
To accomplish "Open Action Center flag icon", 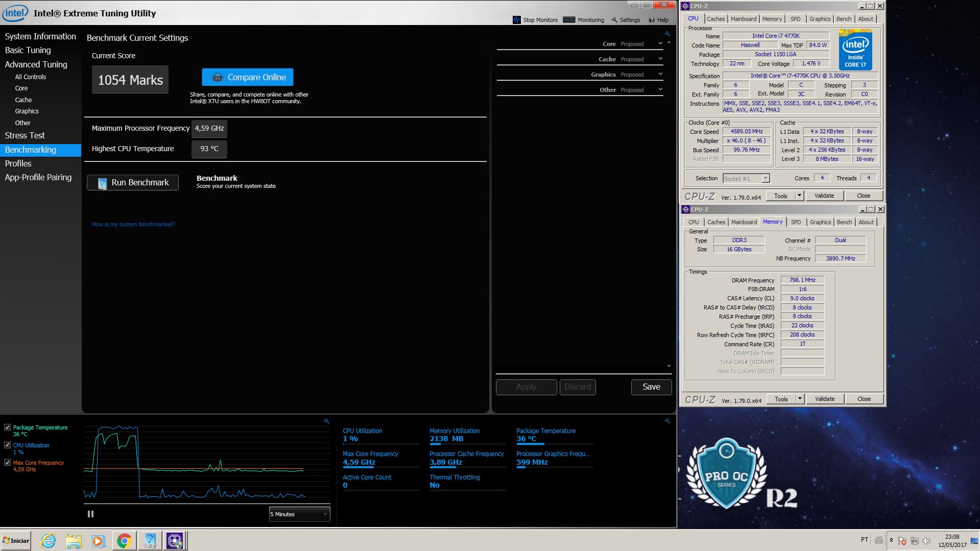I will coord(902,541).
